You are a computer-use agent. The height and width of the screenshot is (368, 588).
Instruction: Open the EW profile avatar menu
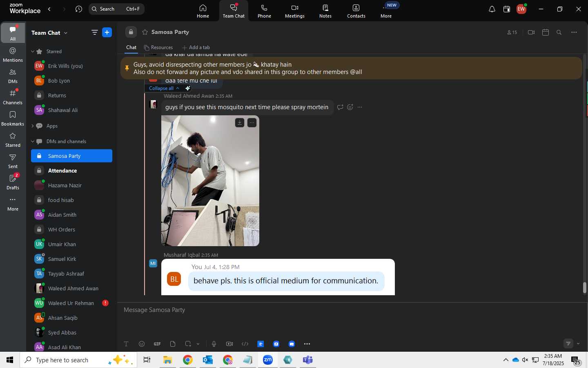521,9
